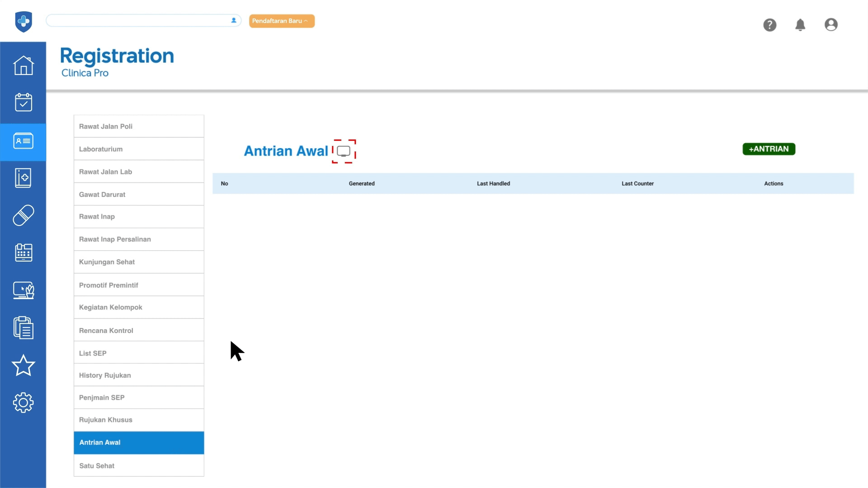
Task: Click the monitor display icon beside Antrian Awal
Action: click(x=344, y=151)
